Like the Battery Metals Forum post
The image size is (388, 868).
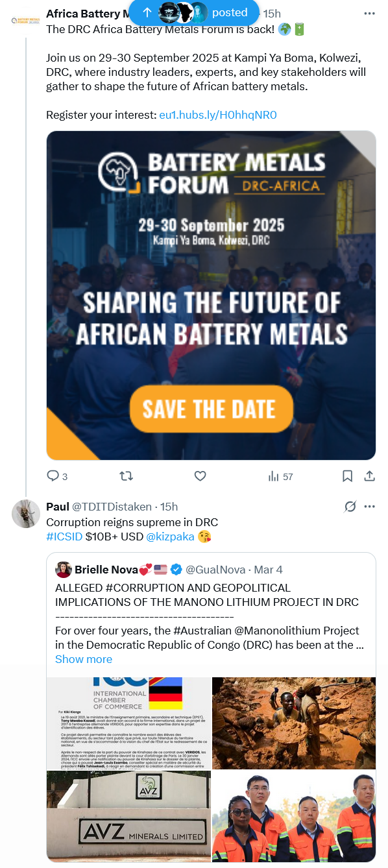(x=200, y=476)
